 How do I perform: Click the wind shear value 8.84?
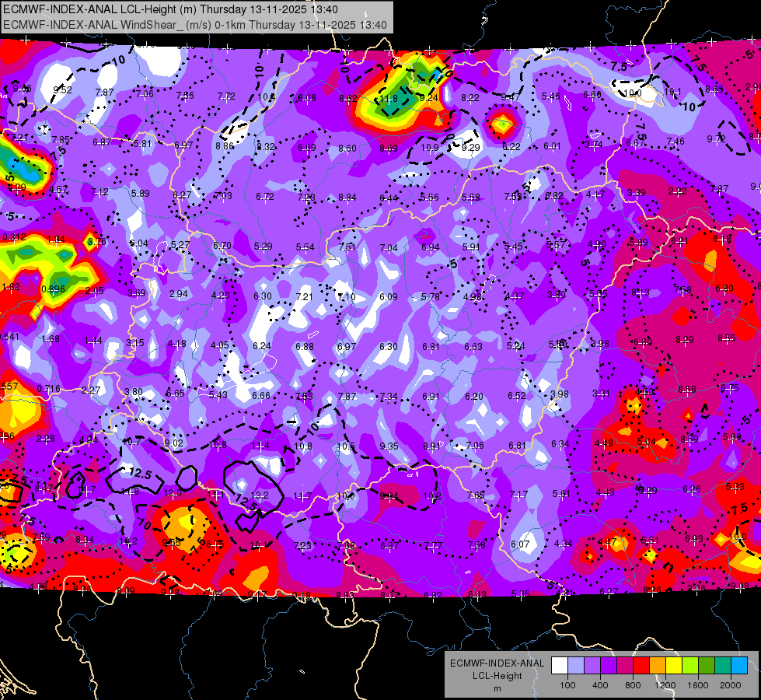coord(347,198)
